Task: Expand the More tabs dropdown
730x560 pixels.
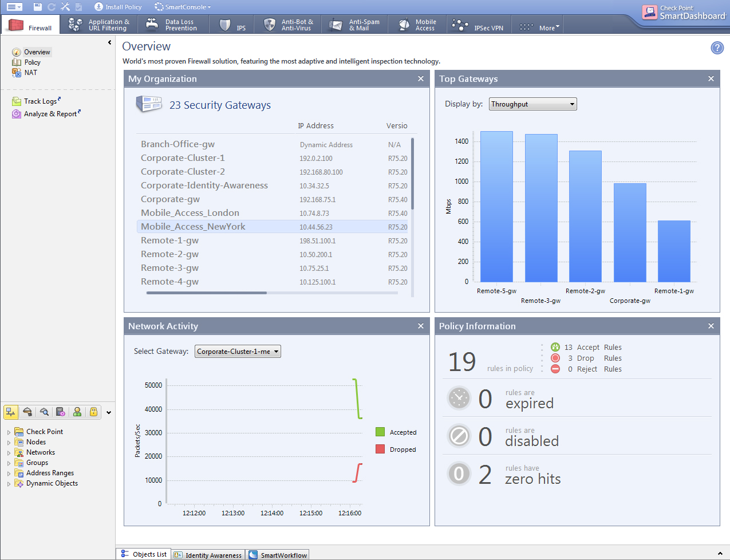Action: click(x=539, y=27)
